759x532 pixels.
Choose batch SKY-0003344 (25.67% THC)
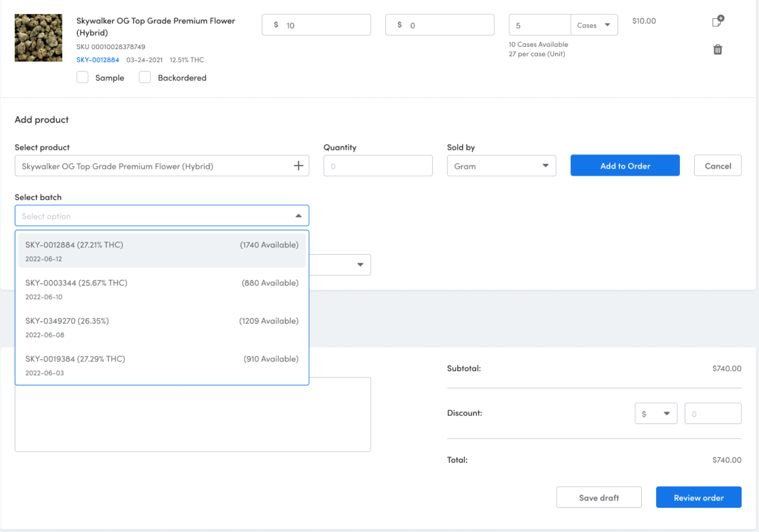[x=162, y=289]
